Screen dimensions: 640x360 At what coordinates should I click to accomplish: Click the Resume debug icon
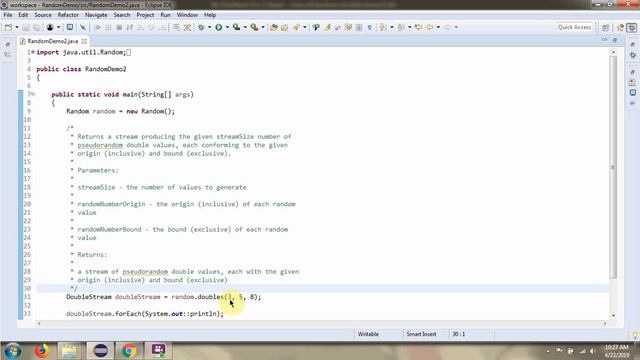(98, 27)
